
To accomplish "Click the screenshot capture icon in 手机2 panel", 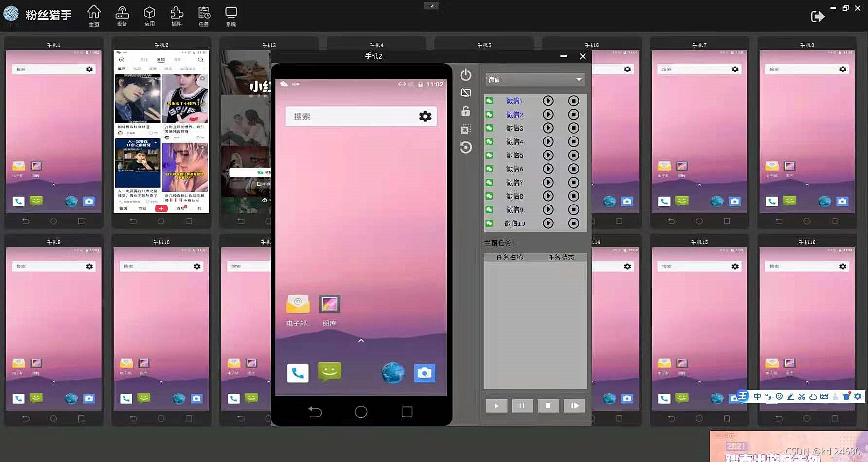I will tap(466, 129).
